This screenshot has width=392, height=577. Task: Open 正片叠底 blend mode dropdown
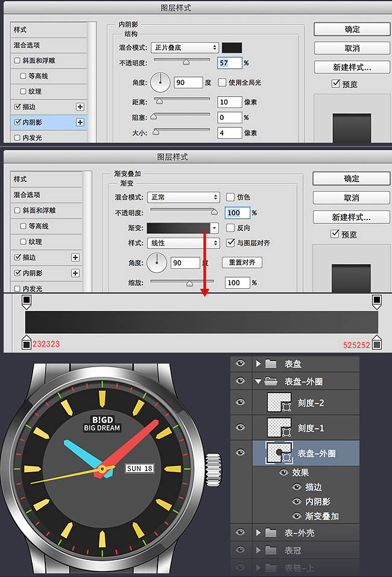pos(185,48)
